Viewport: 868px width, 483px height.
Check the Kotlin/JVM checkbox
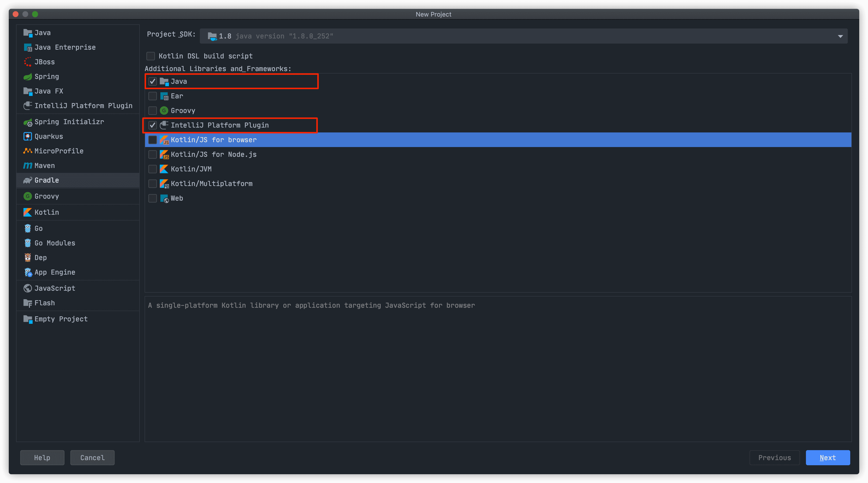coord(153,169)
